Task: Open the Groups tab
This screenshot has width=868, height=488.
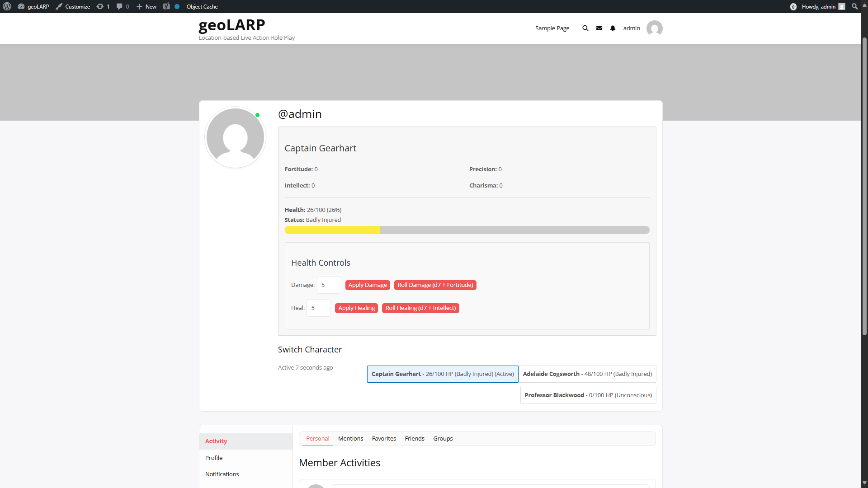Action: [443, 438]
